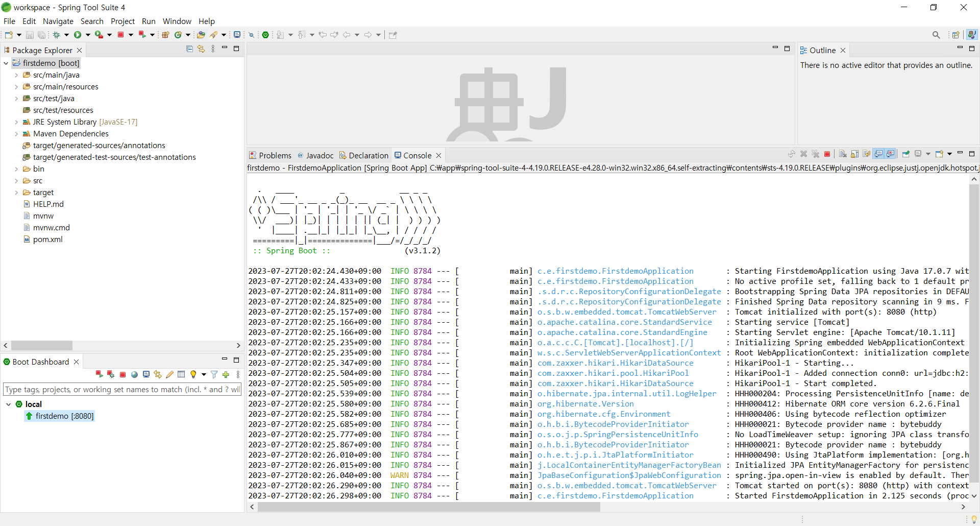
Task: Click Boot Dashboard show properties table icon
Action: 181,374
